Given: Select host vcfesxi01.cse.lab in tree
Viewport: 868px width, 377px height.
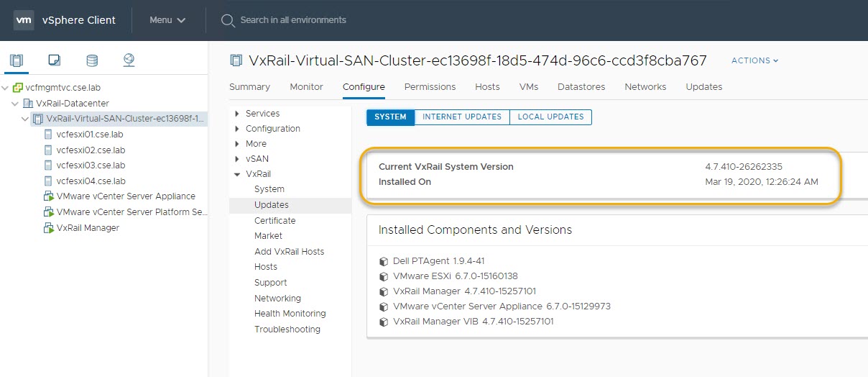Looking at the screenshot, I should click(91, 135).
